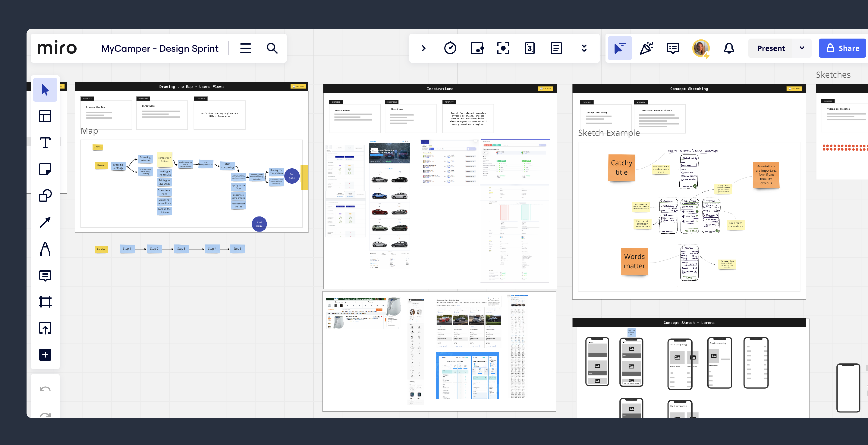Click the Redo arrow
Screen dimensions: 868x445
click(45, 415)
